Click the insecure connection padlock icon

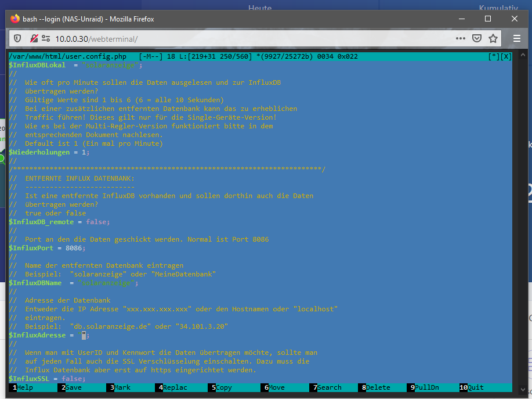pos(34,39)
